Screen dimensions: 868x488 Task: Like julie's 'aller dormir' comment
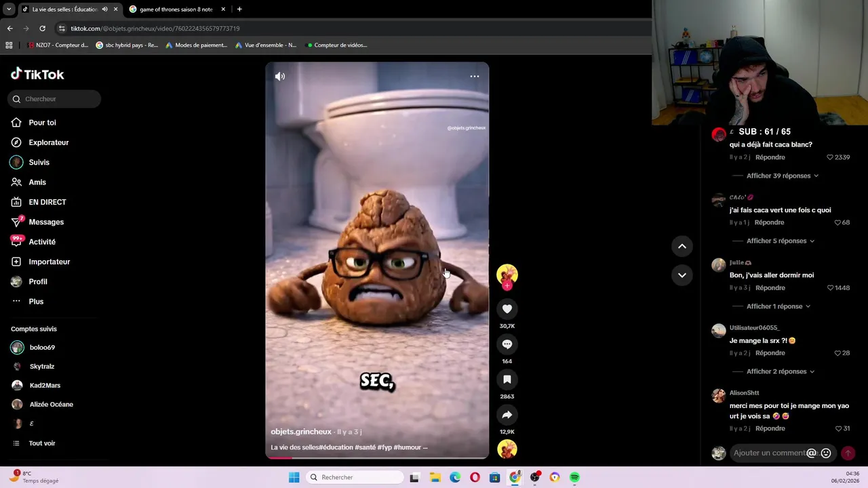830,288
